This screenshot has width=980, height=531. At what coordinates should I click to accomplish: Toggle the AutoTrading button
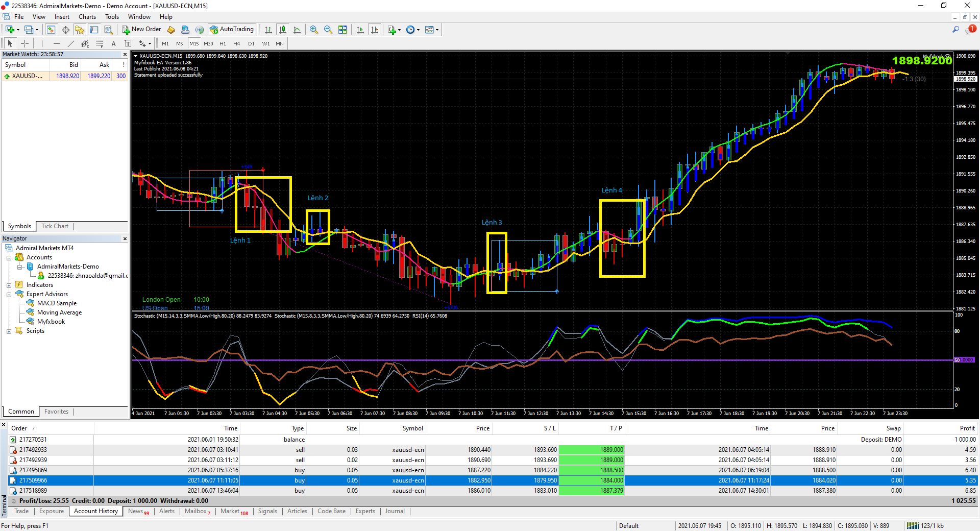[232, 30]
